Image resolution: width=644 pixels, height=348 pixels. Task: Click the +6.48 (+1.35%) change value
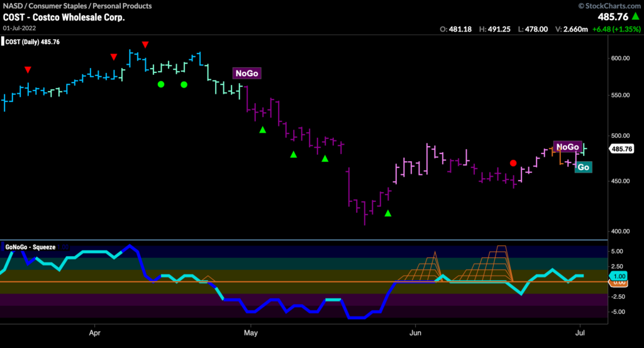coord(616,29)
